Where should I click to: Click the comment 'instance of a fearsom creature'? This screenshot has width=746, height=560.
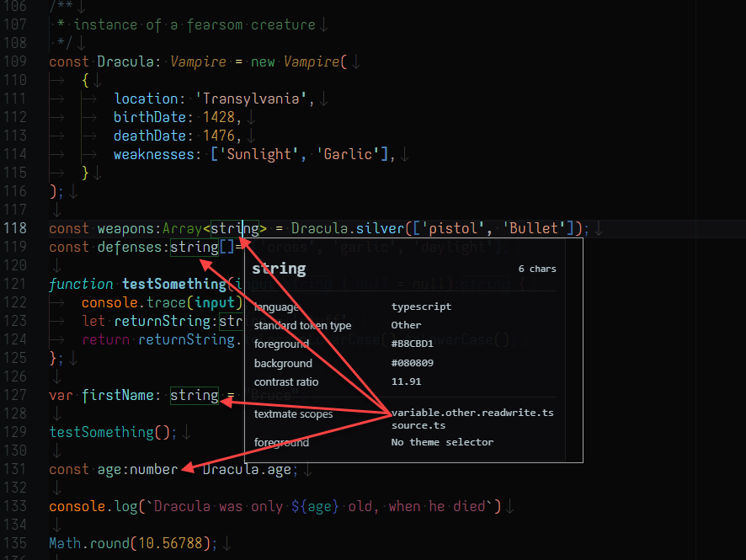194,24
